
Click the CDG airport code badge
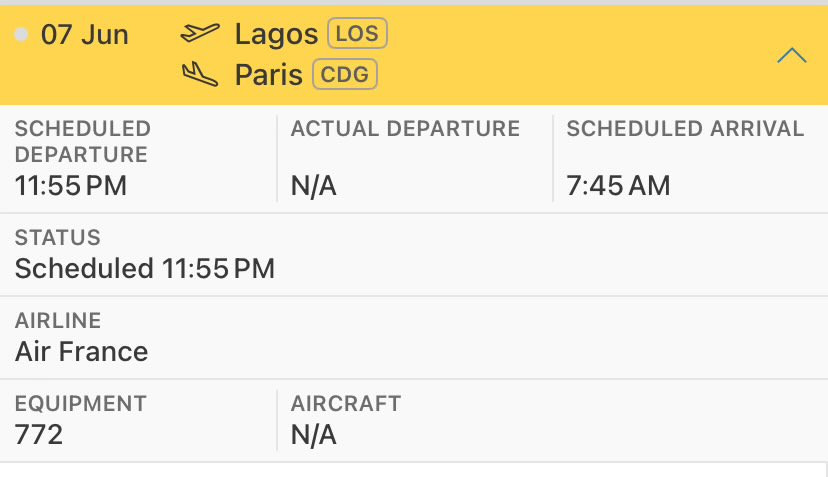click(345, 74)
